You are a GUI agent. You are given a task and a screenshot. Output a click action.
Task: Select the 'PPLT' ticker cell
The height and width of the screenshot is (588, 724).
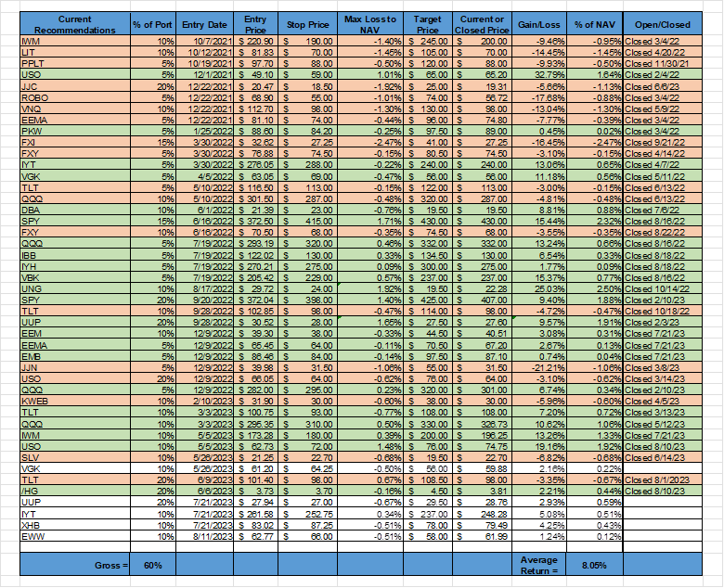point(75,64)
